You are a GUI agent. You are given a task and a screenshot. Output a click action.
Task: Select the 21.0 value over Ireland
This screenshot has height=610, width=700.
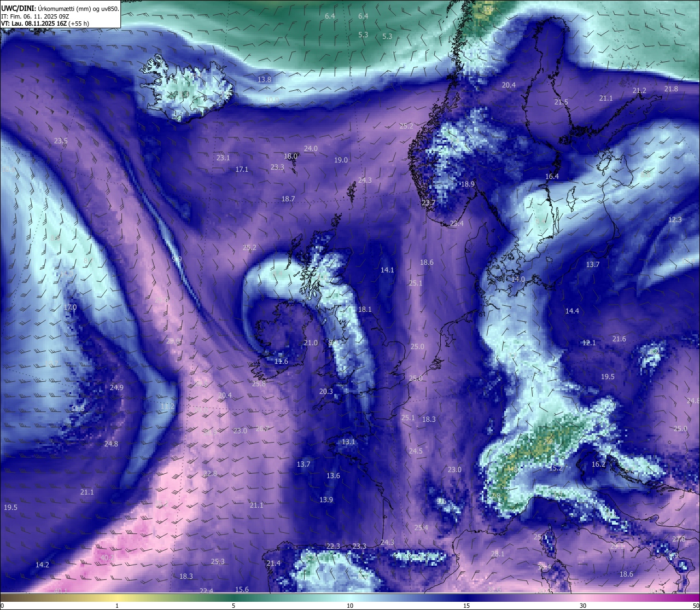click(311, 342)
